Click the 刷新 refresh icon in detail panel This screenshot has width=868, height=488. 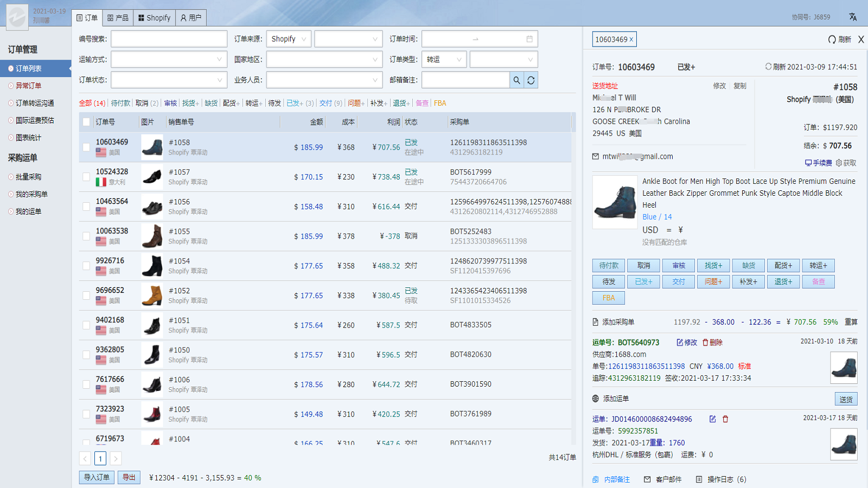(x=832, y=40)
